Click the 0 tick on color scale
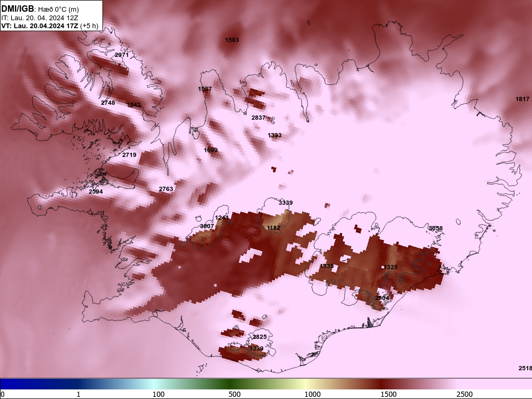The height and width of the screenshot is (399, 532). [x=3, y=394]
